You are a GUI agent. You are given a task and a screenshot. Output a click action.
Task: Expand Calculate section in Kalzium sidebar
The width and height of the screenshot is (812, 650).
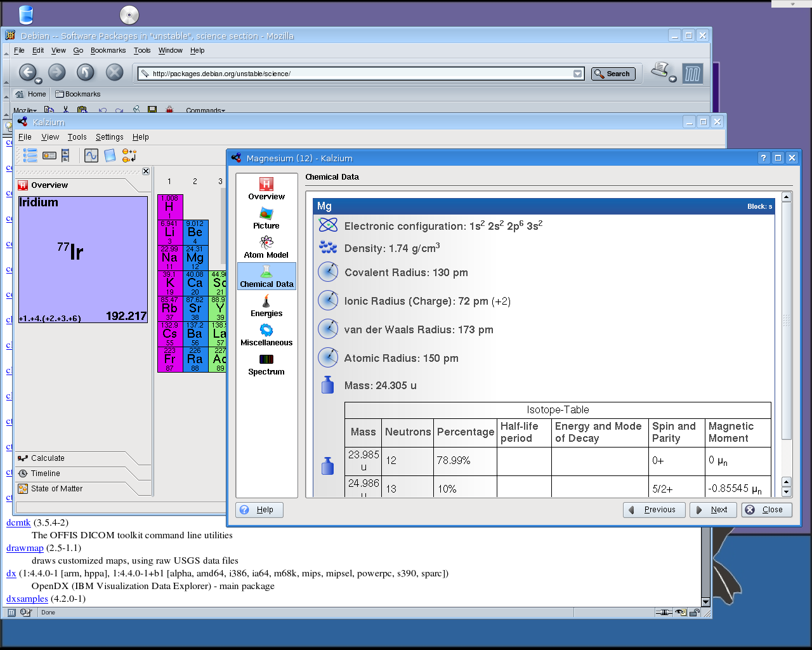click(82, 458)
